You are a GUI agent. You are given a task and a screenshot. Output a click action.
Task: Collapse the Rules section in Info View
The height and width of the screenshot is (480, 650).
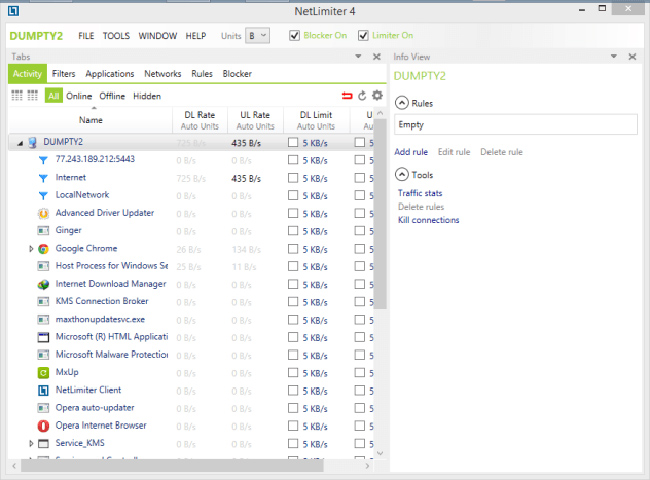(x=402, y=103)
